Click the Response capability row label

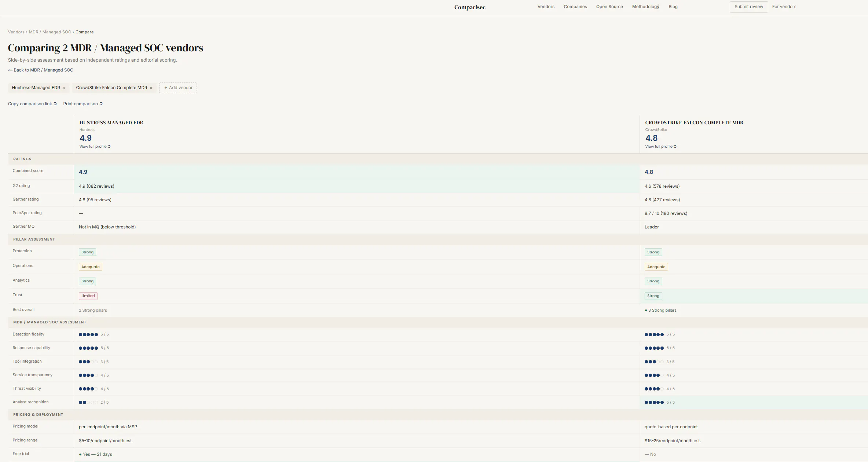[31, 348]
